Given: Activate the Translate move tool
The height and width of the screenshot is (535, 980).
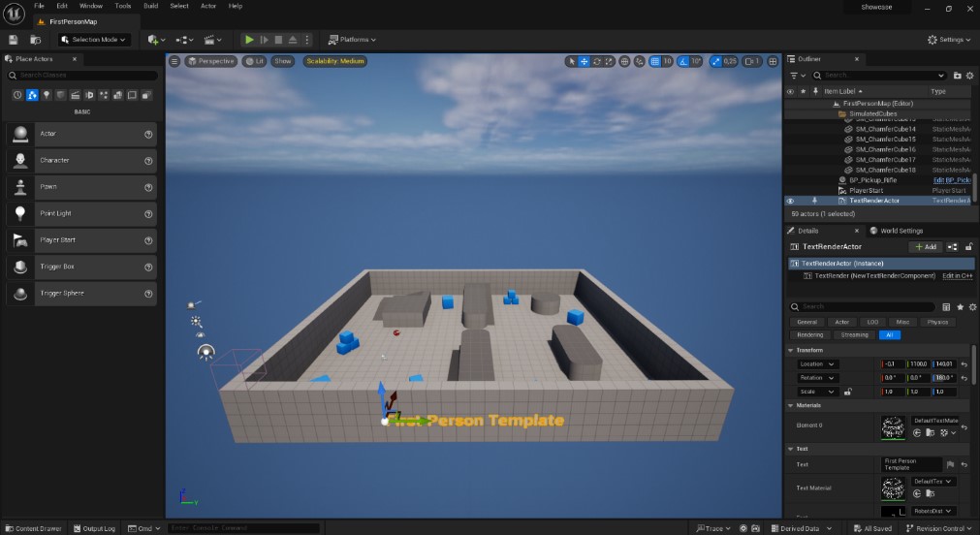Looking at the screenshot, I should [x=584, y=61].
